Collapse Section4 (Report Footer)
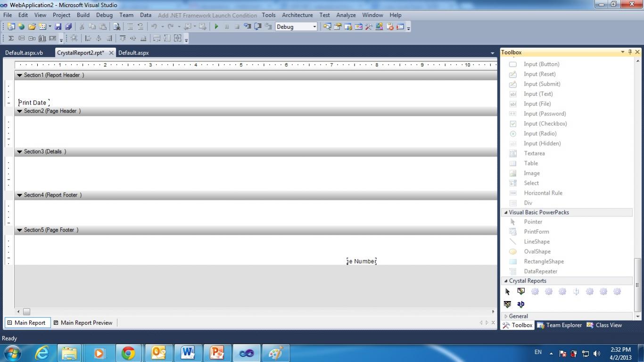 click(x=19, y=195)
